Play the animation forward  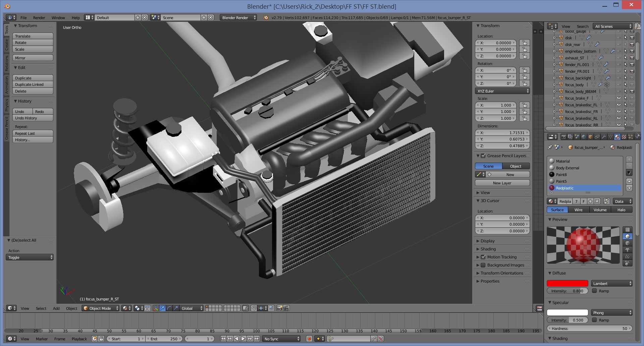(x=243, y=339)
